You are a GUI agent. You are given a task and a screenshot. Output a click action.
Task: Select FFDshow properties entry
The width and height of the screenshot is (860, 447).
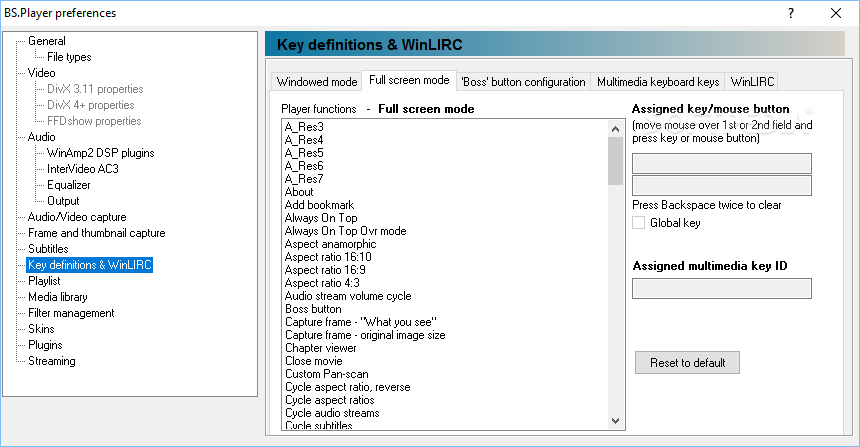pos(94,121)
